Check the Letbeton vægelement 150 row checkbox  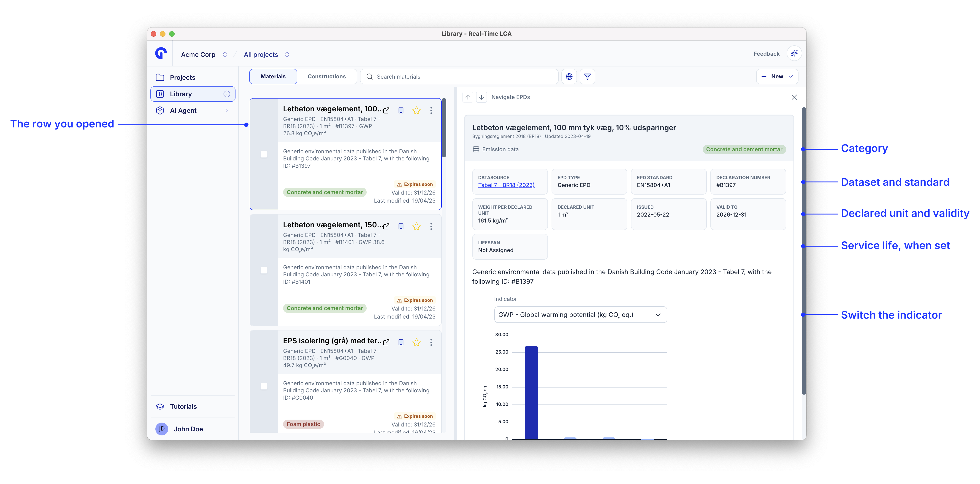click(264, 270)
